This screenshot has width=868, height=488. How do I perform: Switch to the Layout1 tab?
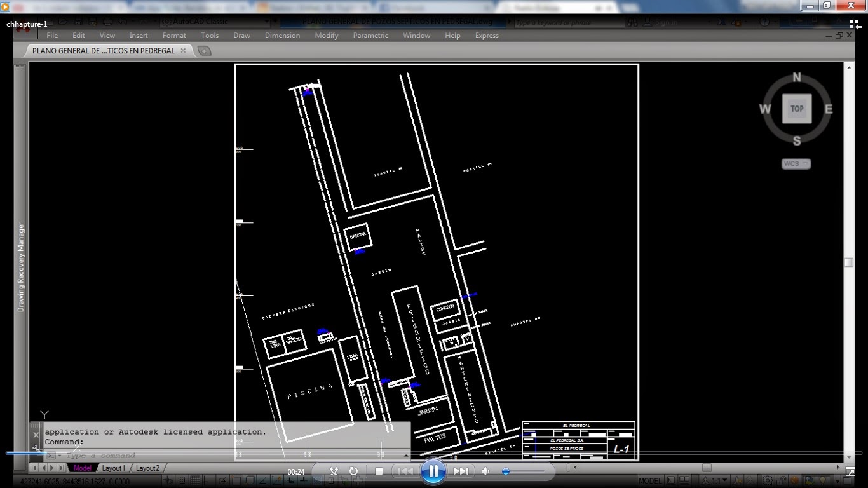[113, 468]
